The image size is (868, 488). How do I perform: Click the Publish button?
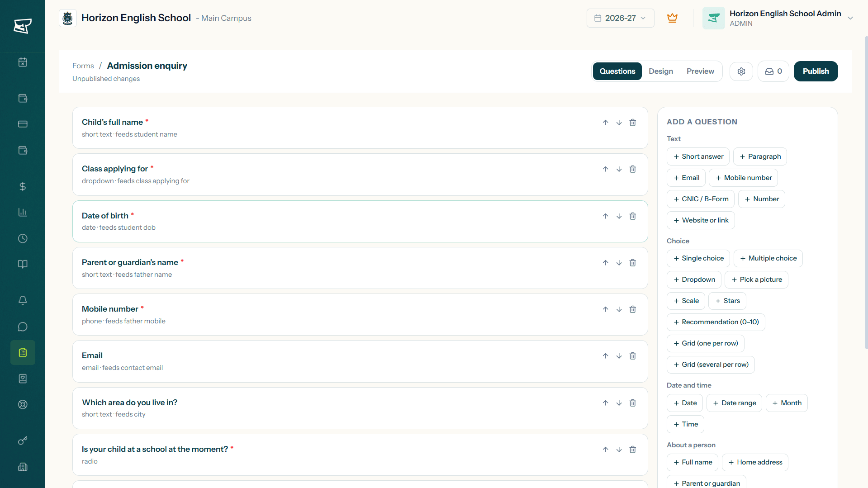pos(816,71)
